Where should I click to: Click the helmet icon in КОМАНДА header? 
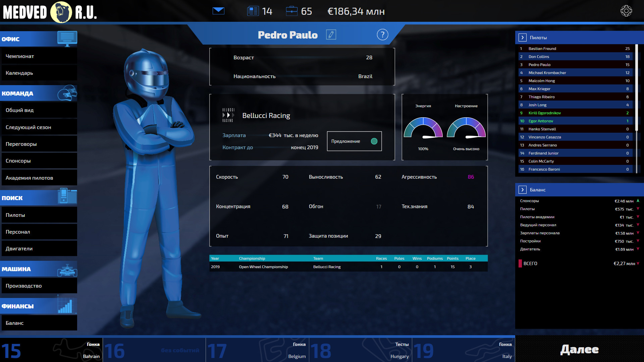tap(67, 93)
